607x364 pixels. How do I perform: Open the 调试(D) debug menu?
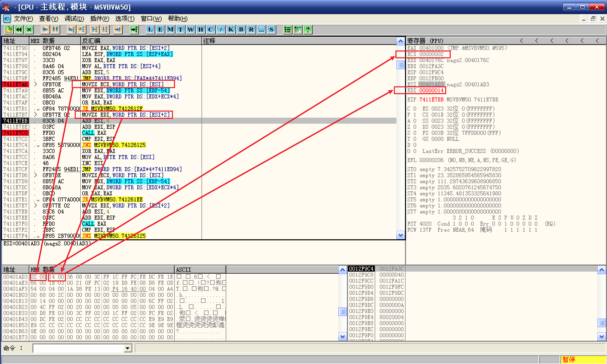pyautogui.click(x=74, y=19)
